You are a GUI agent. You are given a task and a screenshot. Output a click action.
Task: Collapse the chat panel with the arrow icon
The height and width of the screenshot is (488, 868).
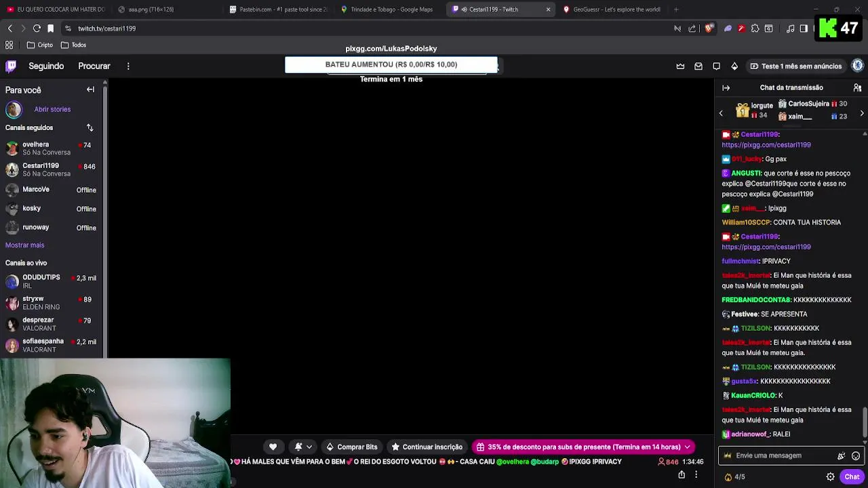(726, 87)
